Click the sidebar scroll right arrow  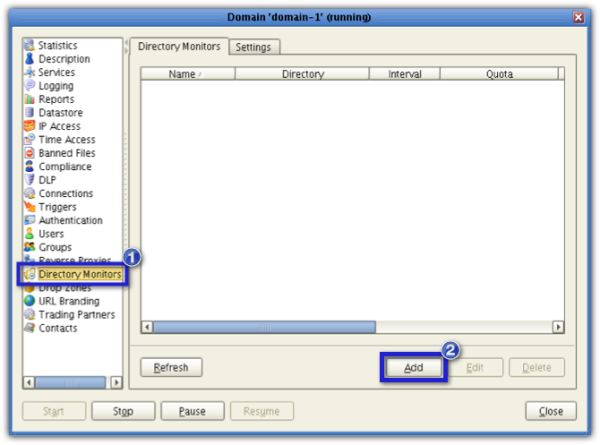click(116, 382)
